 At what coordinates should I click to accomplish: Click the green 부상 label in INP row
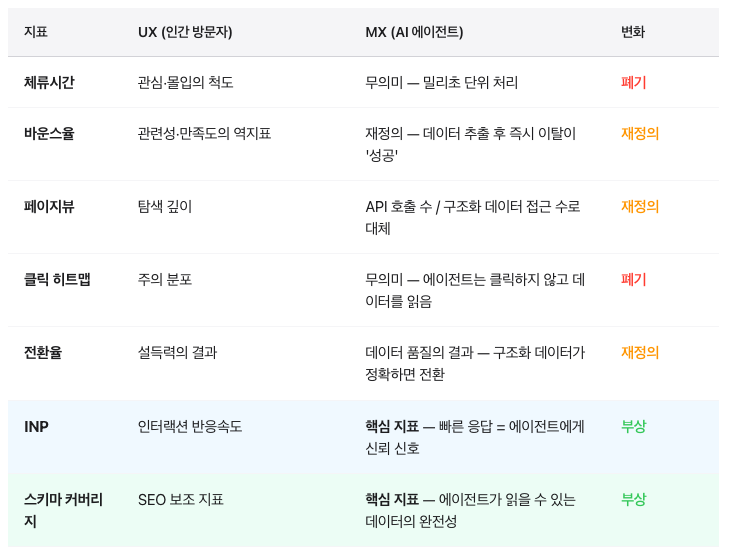click(x=634, y=426)
